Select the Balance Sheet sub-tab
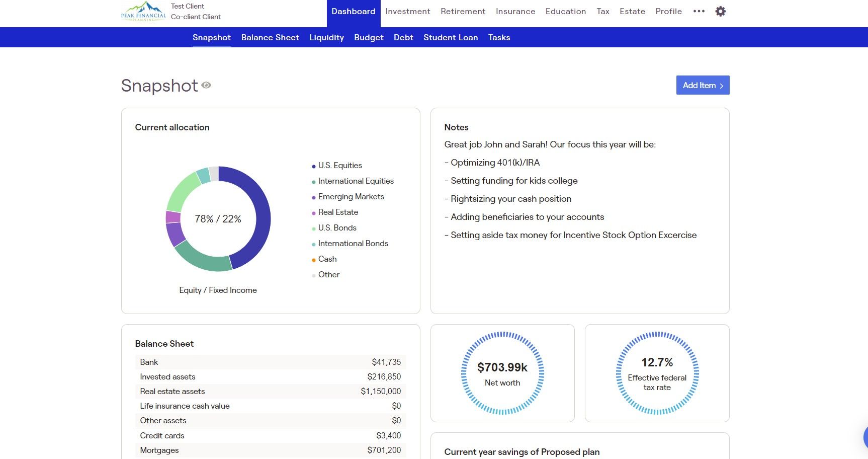This screenshot has width=868, height=459. pyautogui.click(x=270, y=38)
